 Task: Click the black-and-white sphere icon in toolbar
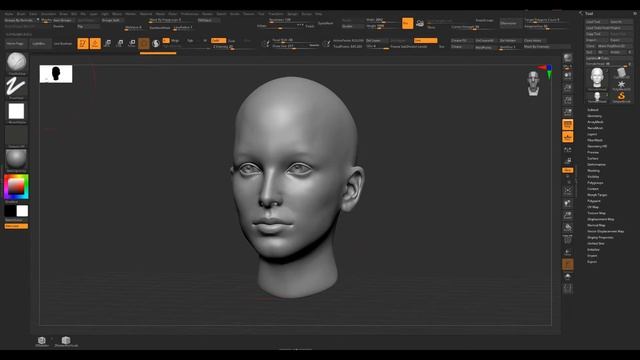click(x=156, y=43)
